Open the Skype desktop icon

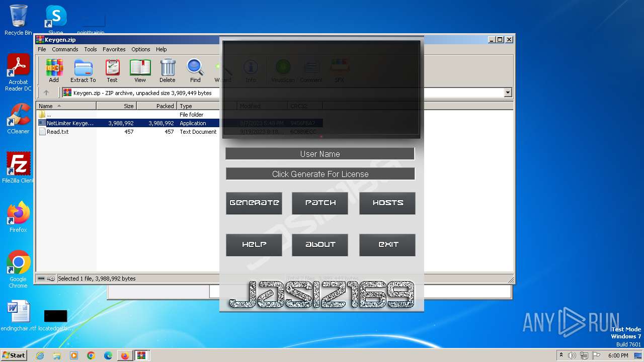coord(55,20)
